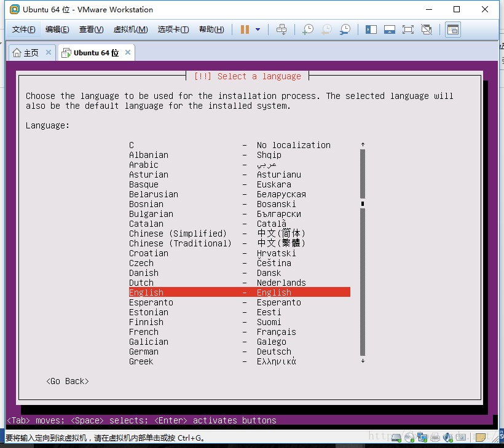The width and height of the screenshot is (504, 448).
Task: Click the Send Ctrl+Alt+Del icon in toolbar
Action: 282,29
